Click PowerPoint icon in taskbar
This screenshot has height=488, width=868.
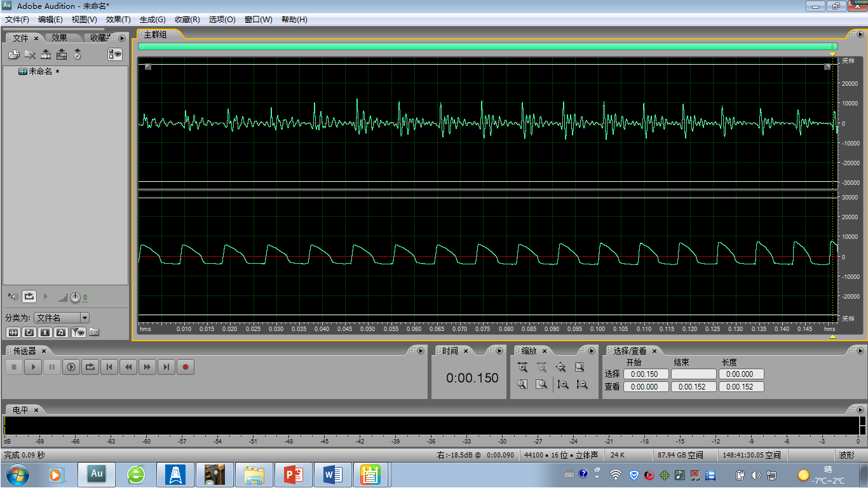(294, 474)
